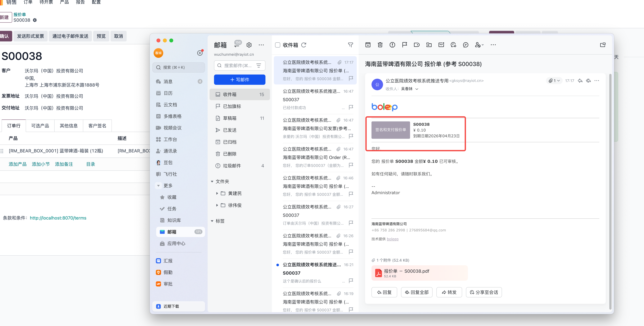Move email to folder icon
This screenshot has width=644, height=326.
pos(429,45)
